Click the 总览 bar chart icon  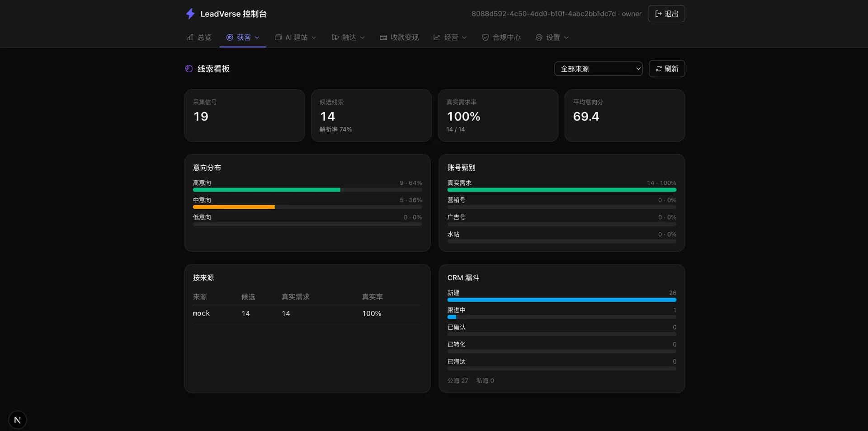pos(190,37)
